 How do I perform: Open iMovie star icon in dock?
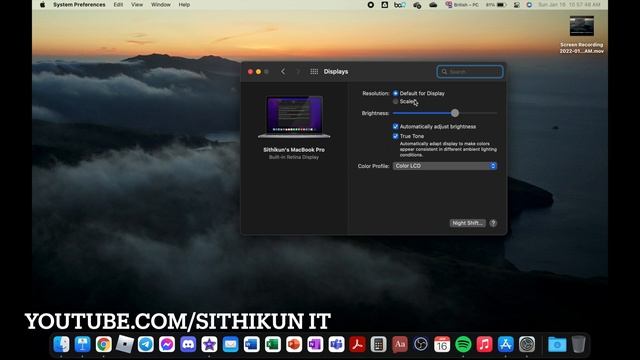[x=209, y=344]
